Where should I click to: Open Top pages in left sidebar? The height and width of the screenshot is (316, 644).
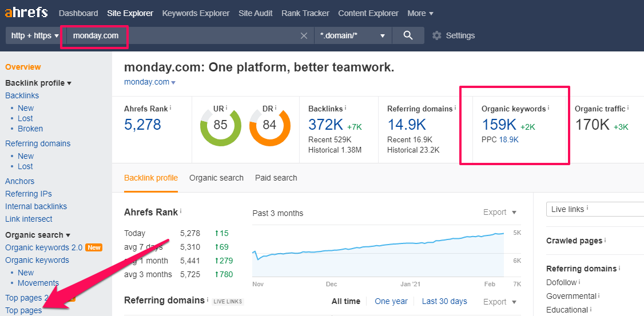(x=23, y=310)
